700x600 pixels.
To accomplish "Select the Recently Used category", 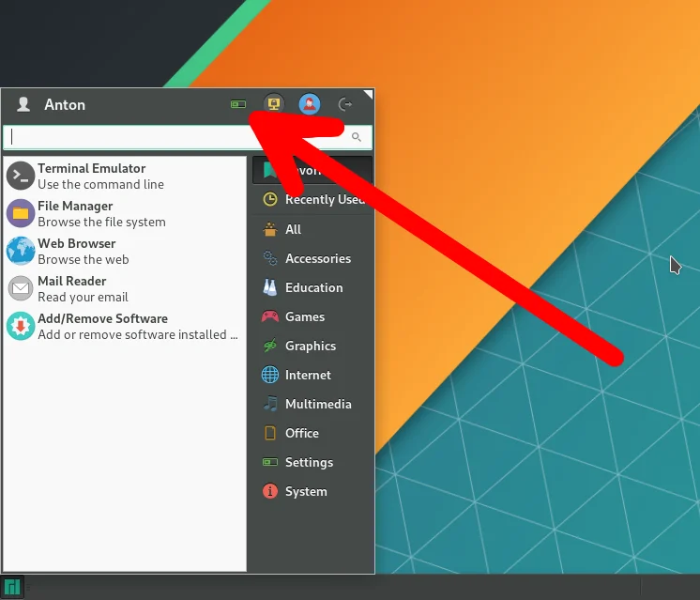I will (312, 199).
